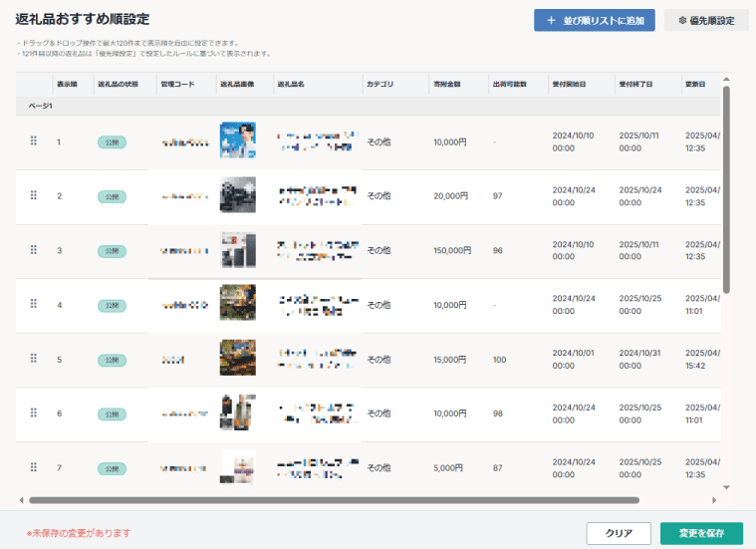Screen dimensions: 756x549
Task: Open the product thumbnail in row 1
Action: click(x=238, y=140)
